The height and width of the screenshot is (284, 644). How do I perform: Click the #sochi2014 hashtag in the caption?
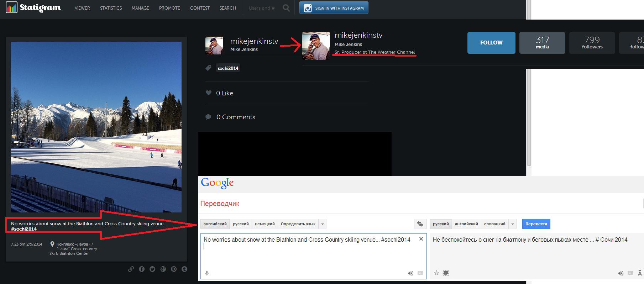[24, 229]
